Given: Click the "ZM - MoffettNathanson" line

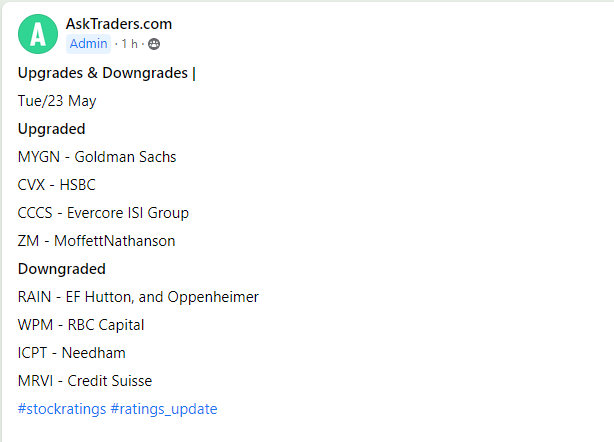Looking at the screenshot, I should click(98, 241).
